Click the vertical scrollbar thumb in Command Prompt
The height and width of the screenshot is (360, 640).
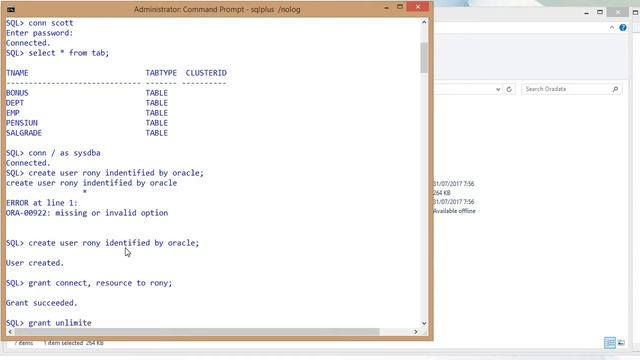(424, 58)
